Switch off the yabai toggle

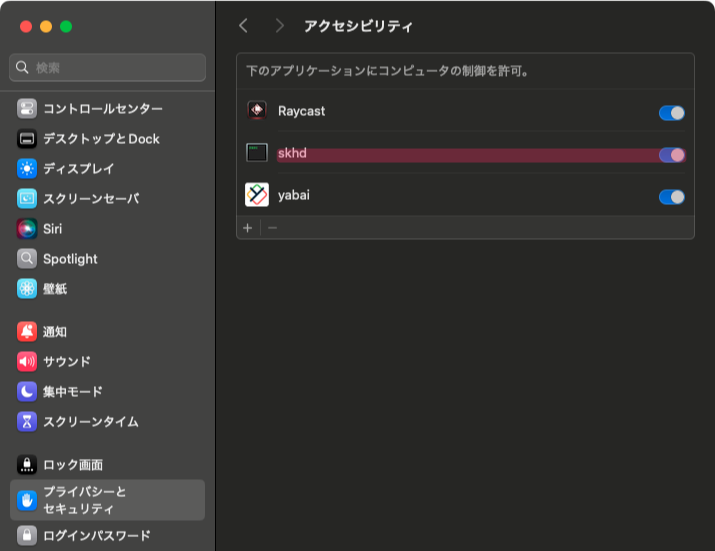point(672,197)
